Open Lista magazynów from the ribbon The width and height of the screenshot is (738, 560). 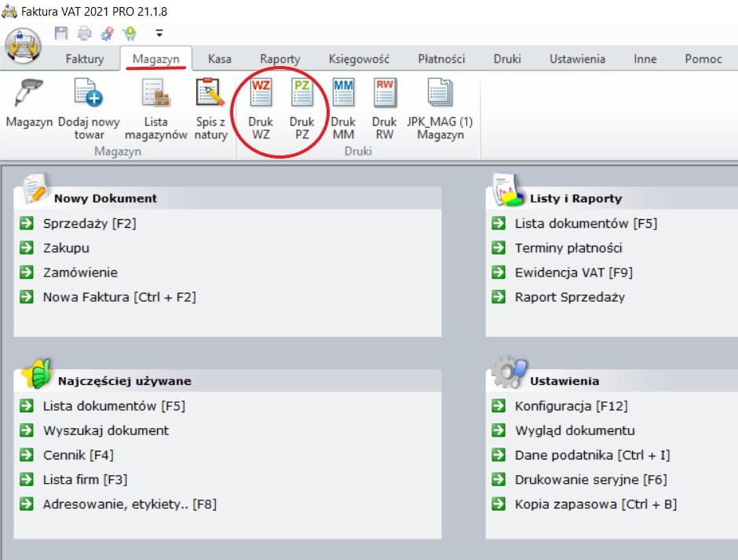(x=155, y=94)
